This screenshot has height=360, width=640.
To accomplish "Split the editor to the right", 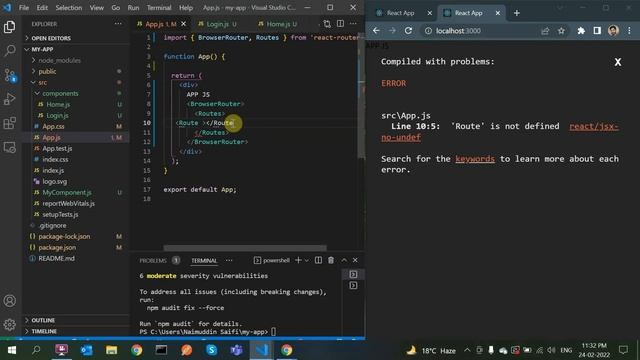I will tap(340, 24).
